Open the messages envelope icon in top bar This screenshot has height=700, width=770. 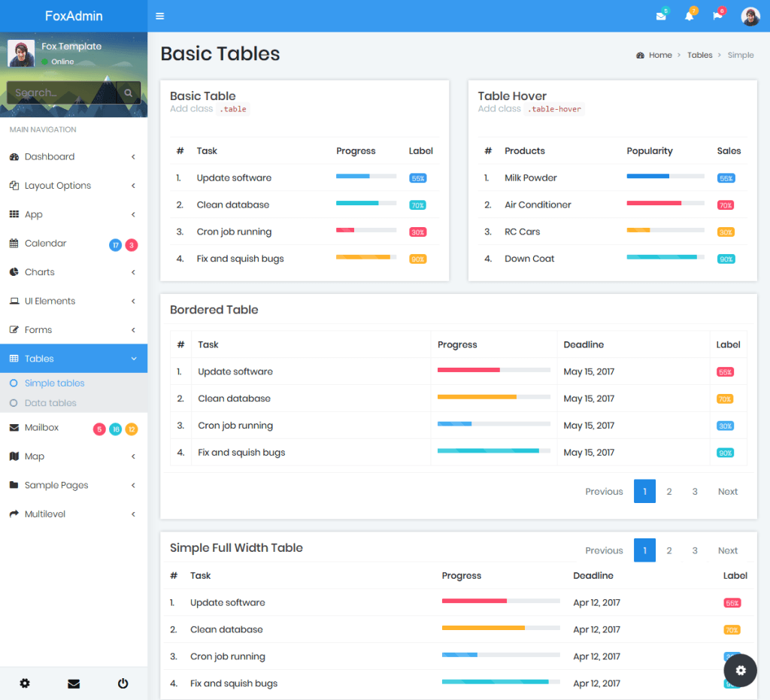[x=660, y=15]
